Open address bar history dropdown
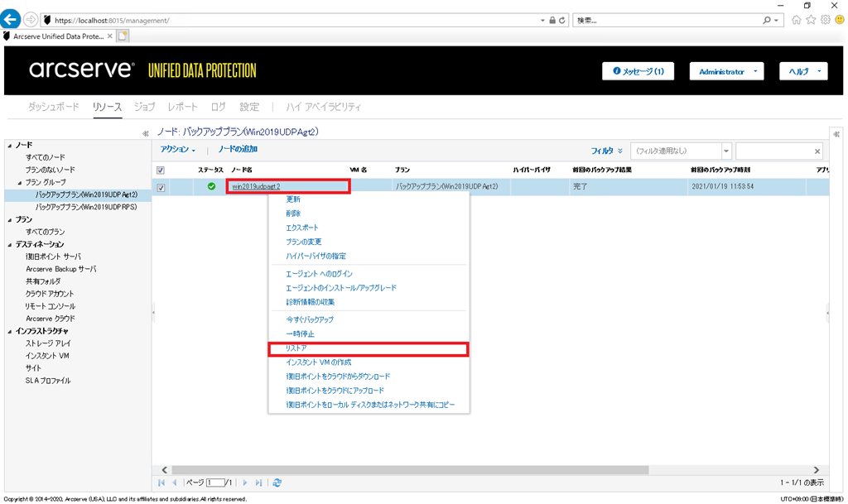Viewport: 848px width, 504px height. [x=542, y=21]
